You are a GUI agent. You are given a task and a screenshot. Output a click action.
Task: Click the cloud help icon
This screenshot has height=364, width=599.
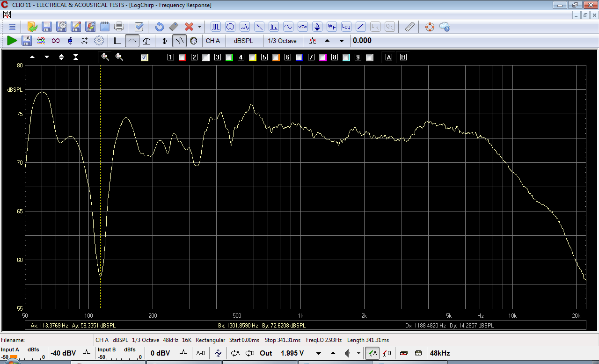(444, 27)
